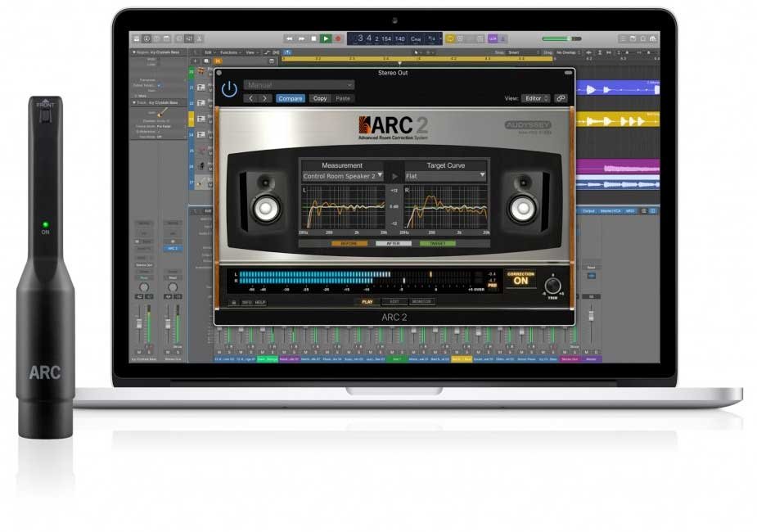The height and width of the screenshot is (532, 757).
Task: Adjust the TRIM knob in ARC 2
Action: coord(552,286)
